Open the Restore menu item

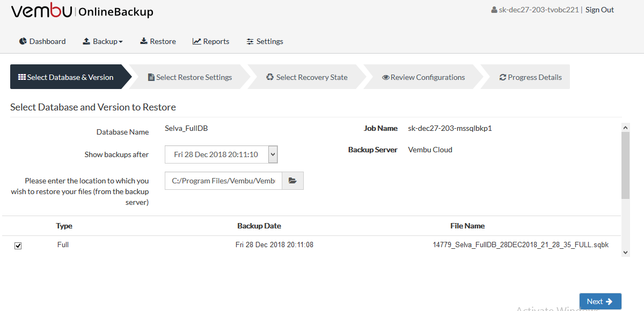[x=158, y=41]
